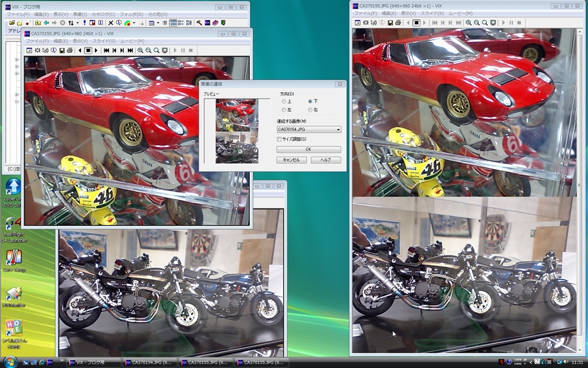The image size is (588, 368).
Task: Click the system tray volume speaker icon
Action: click(566, 362)
